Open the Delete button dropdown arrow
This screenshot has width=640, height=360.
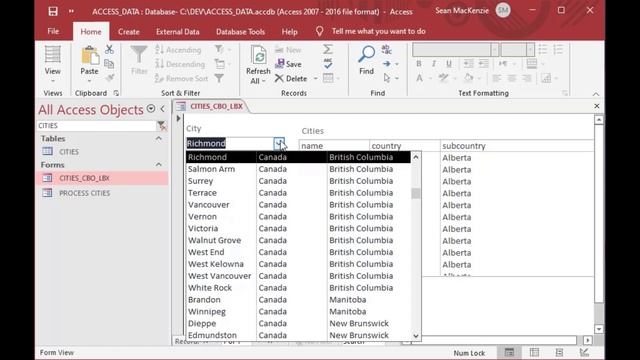tap(316, 78)
